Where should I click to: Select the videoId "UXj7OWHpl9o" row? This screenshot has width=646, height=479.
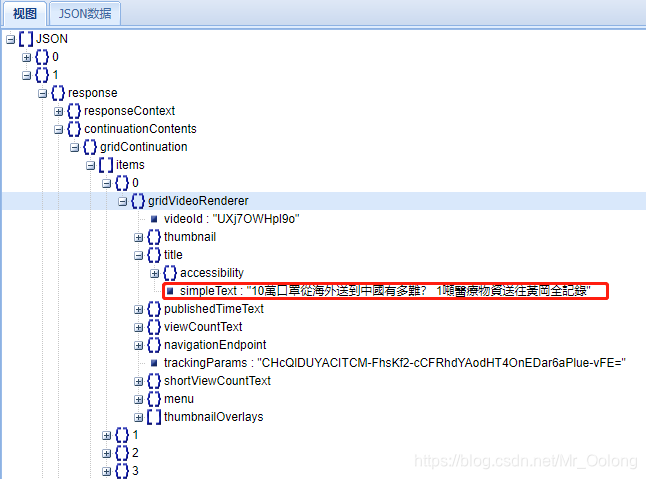tap(232, 219)
